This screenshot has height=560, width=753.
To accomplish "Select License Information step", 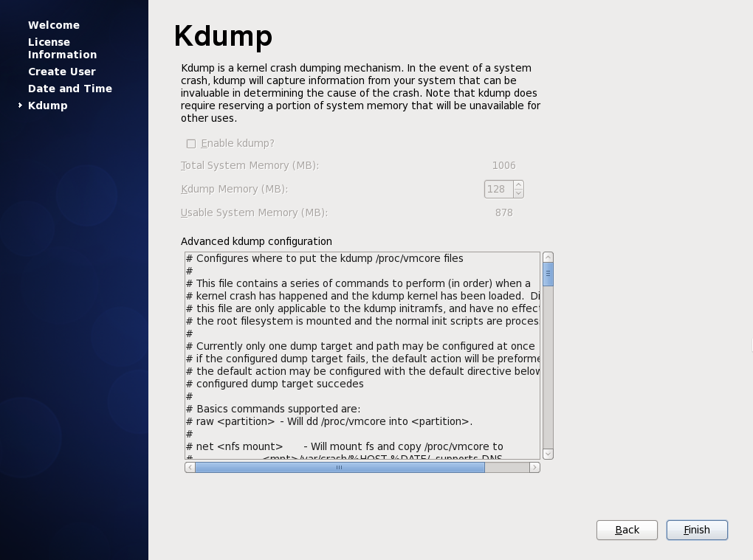I will (x=62, y=48).
